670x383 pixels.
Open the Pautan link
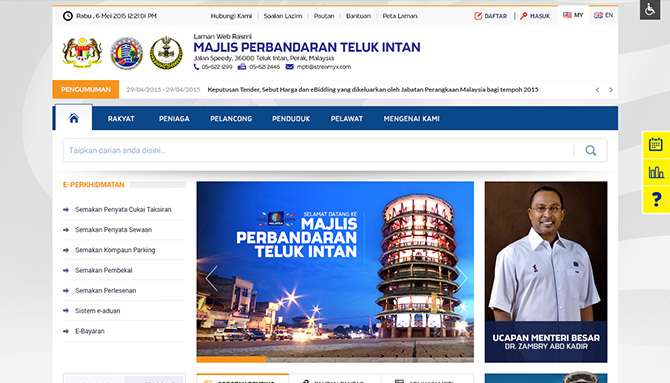click(324, 16)
